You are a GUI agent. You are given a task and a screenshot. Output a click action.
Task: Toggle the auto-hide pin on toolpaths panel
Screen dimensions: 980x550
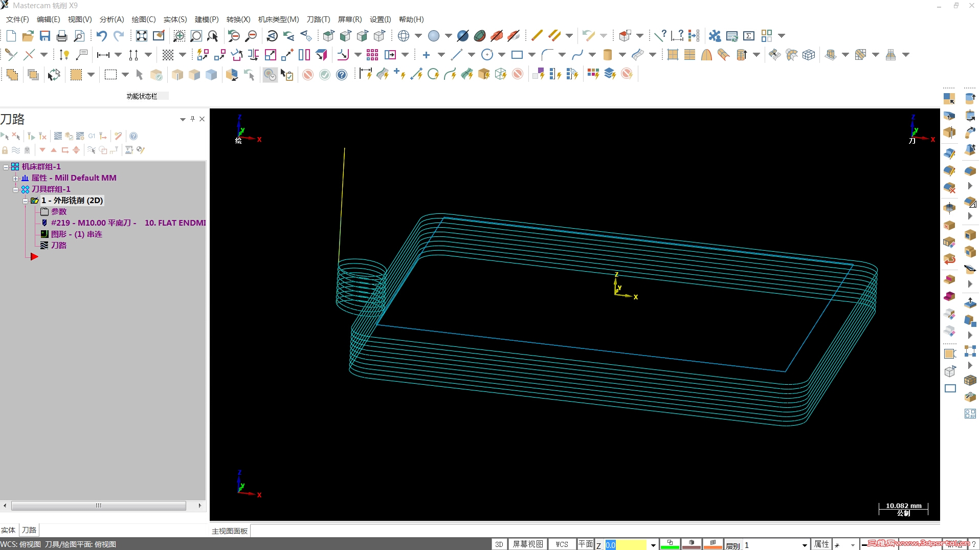click(192, 119)
